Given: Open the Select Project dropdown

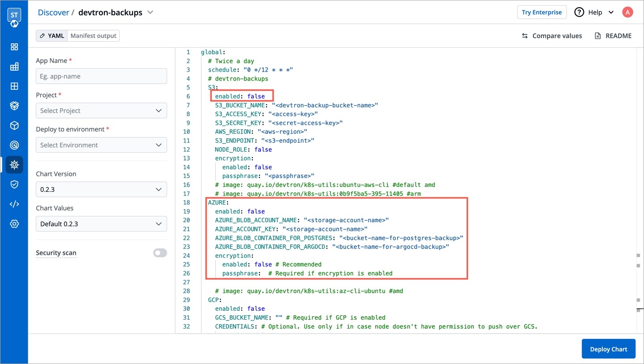Looking at the screenshot, I should point(101,110).
